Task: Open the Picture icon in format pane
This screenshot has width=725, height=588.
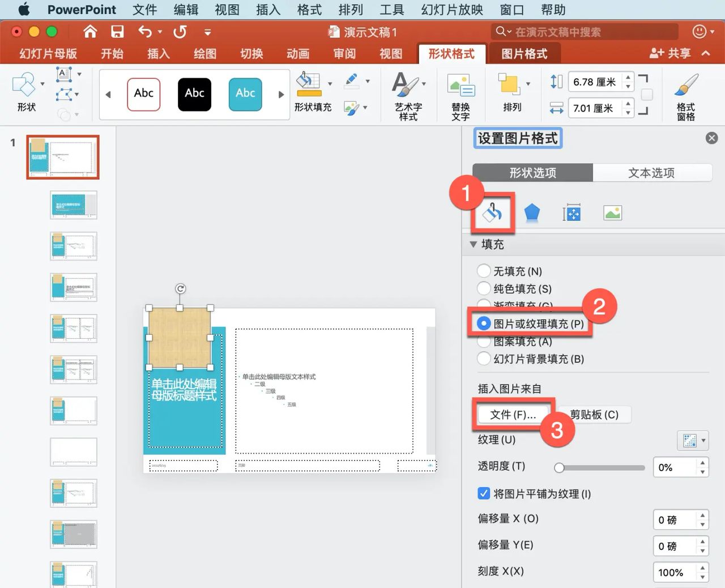Action: pyautogui.click(x=612, y=212)
